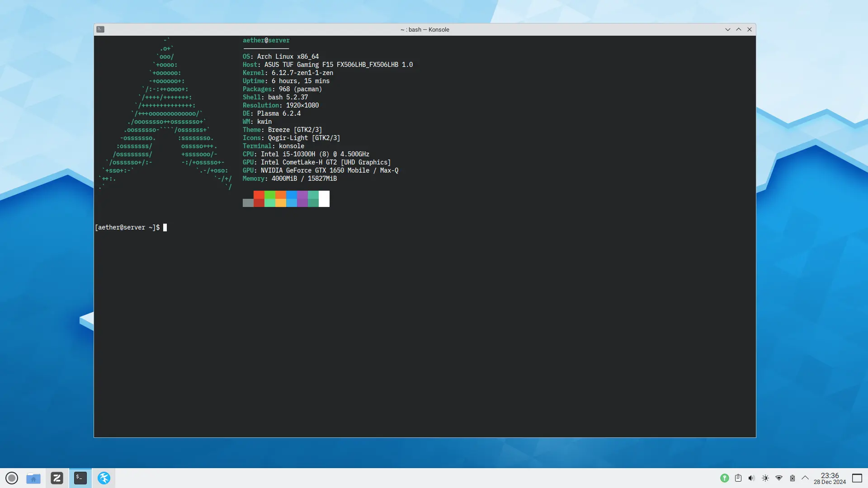Click the CPU Intel i5-10300H line
The width and height of the screenshot is (868, 488).
(x=306, y=154)
